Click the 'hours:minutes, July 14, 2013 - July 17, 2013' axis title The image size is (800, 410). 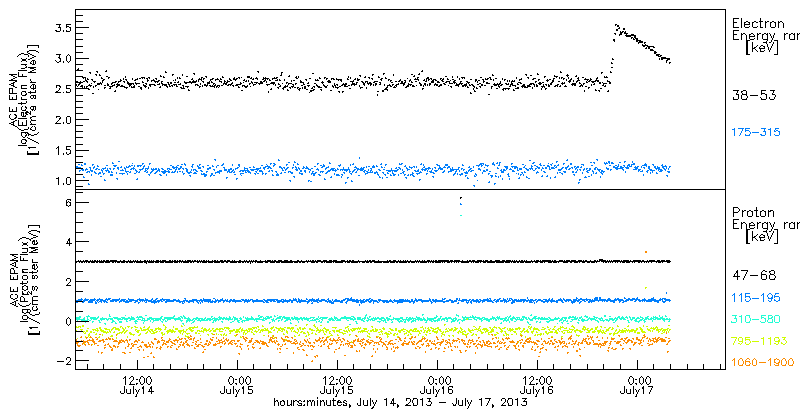pos(400,402)
